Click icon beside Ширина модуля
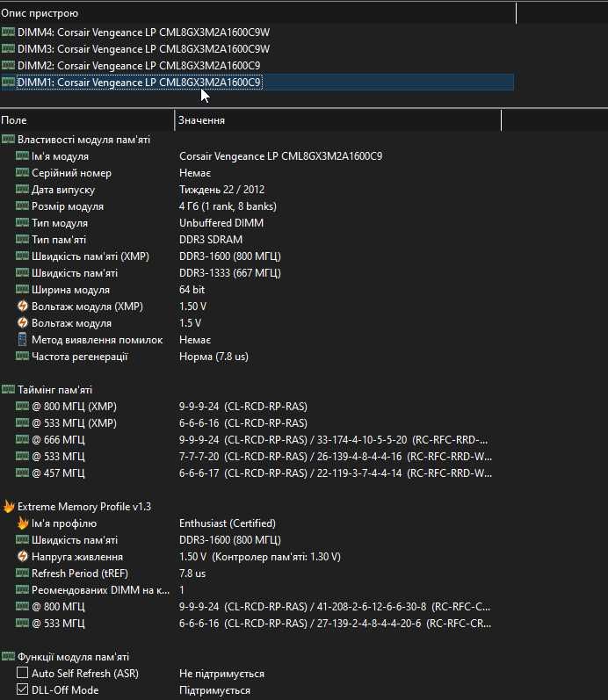 pyautogui.click(x=22, y=290)
